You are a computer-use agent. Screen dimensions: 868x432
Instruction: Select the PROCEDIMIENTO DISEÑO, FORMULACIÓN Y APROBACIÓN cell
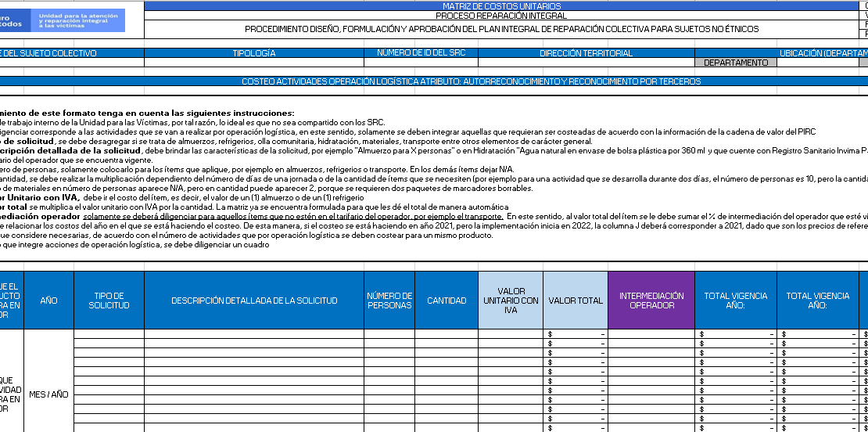(x=501, y=30)
